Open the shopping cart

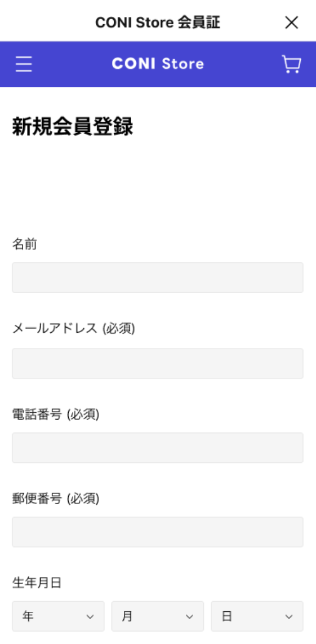[x=291, y=64]
